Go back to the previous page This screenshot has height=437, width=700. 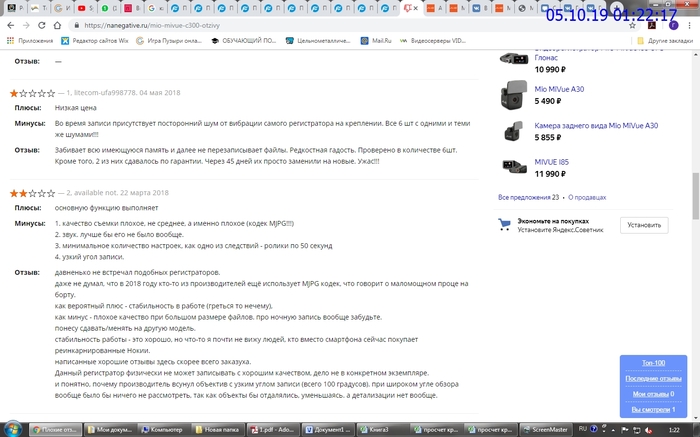pyautogui.click(x=11, y=25)
